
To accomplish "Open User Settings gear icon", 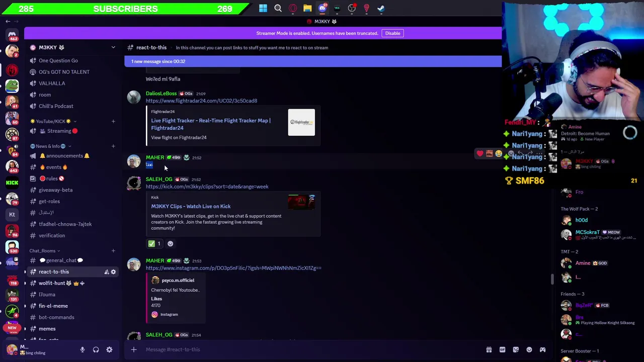I will click(x=109, y=350).
